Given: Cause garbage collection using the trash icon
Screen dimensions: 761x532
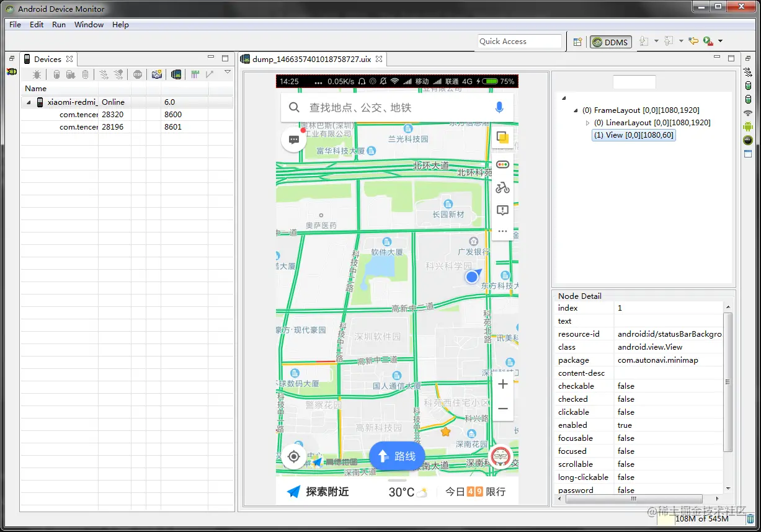Looking at the screenshot, I should pos(85,74).
